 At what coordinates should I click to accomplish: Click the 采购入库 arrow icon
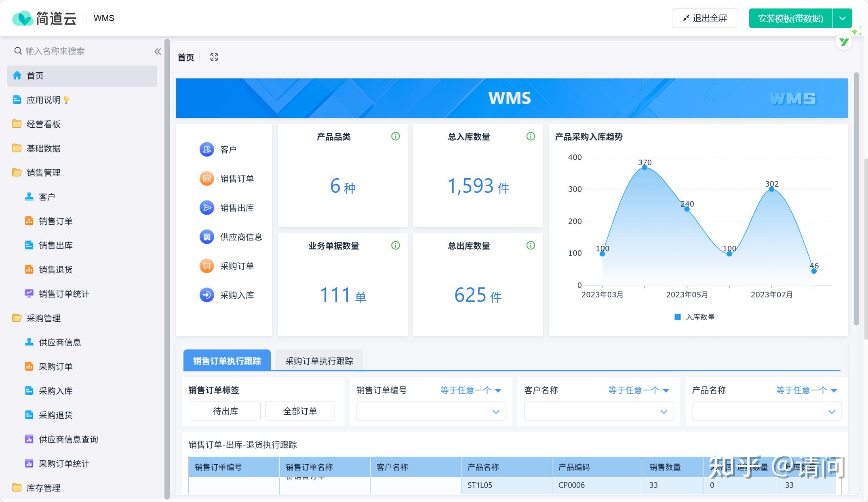pyautogui.click(x=207, y=295)
